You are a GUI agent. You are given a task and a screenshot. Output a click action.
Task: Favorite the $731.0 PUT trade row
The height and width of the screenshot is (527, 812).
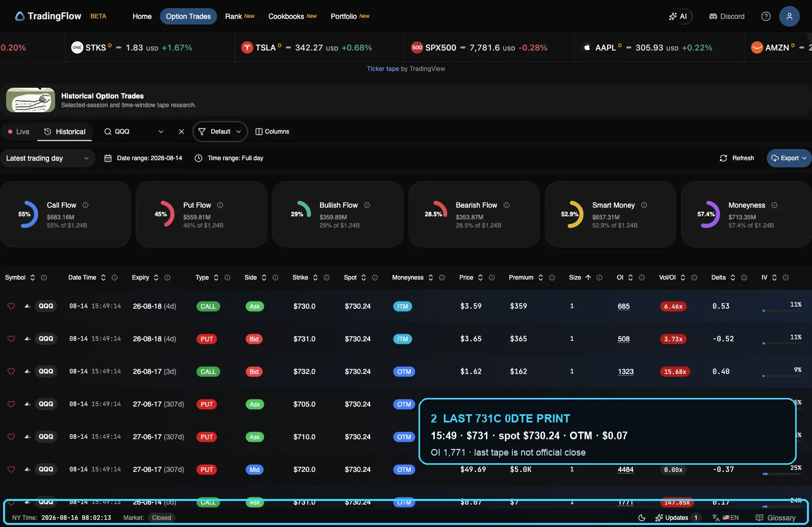[11, 339]
